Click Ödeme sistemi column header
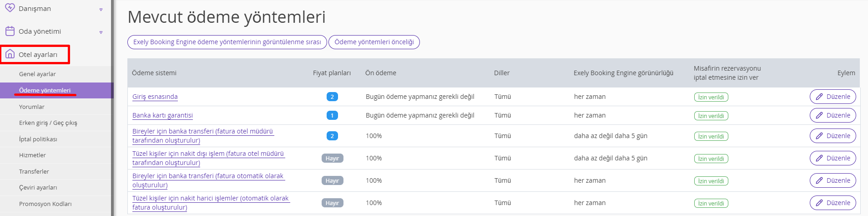Image resolution: width=868 pixels, height=216 pixels. tap(154, 73)
